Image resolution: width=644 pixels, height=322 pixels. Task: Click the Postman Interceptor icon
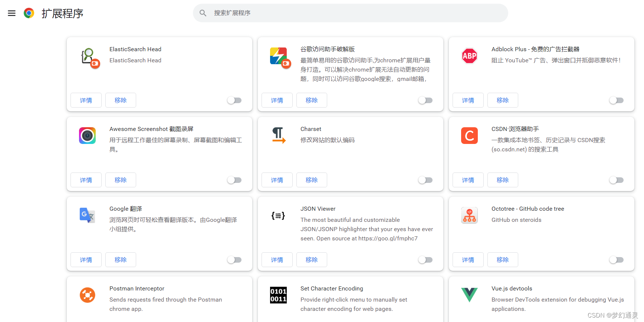click(88, 295)
